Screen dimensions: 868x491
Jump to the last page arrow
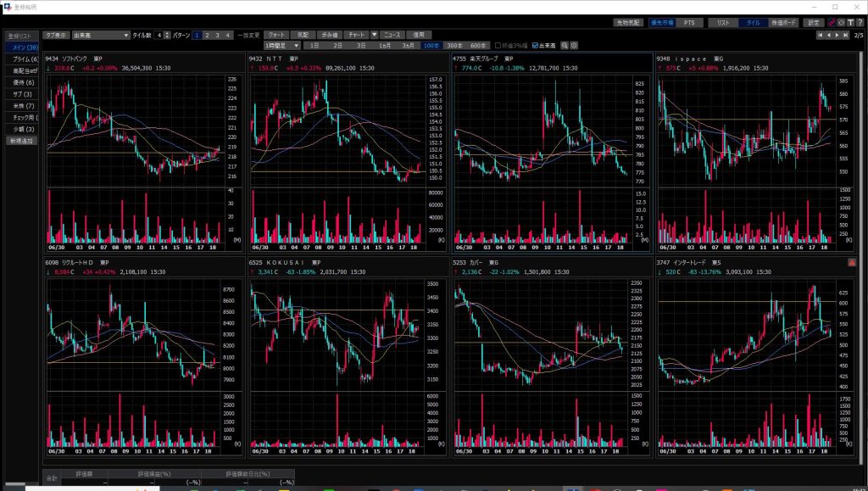pyautogui.click(x=846, y=35)
